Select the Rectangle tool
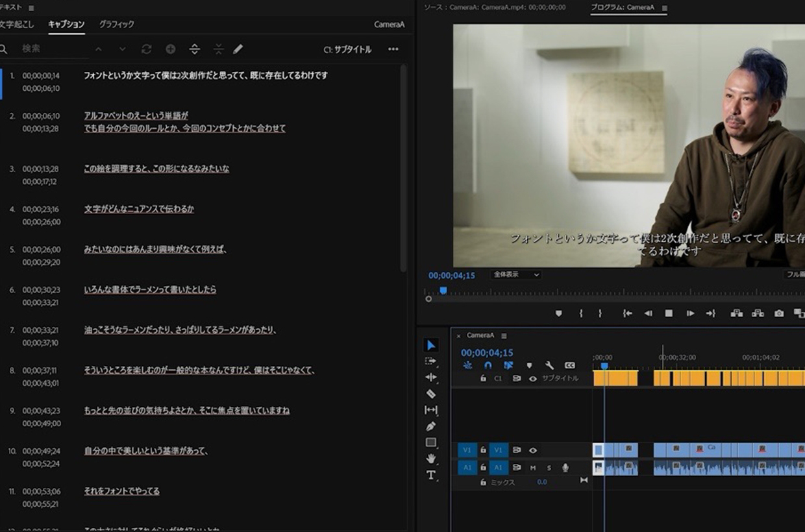Image resolution: width=805 pixels, height=532 pixels. 431,442
